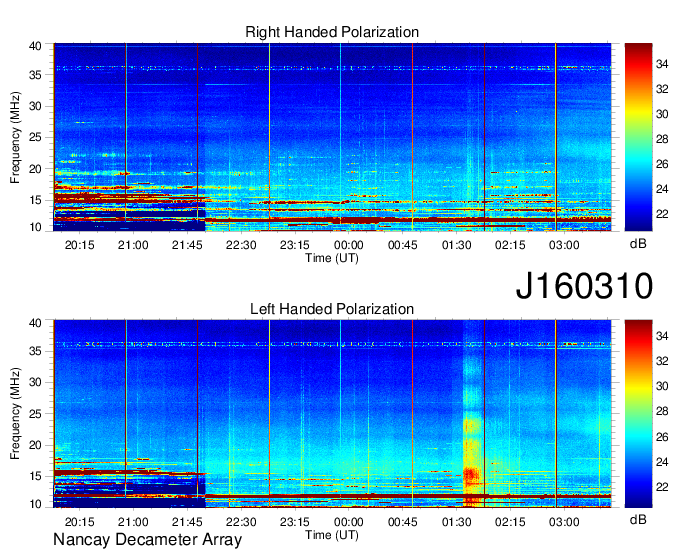Click the 02:15 tick under Left Handed plot
The image size is (680, 552).
(x=510, y=522)
